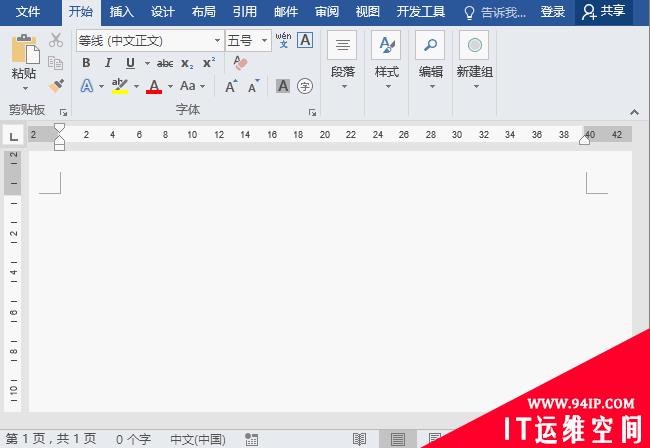Click the right indent marker on ruler
The width and height of the screenshot is (650, 448).
[x=585, y=140]
